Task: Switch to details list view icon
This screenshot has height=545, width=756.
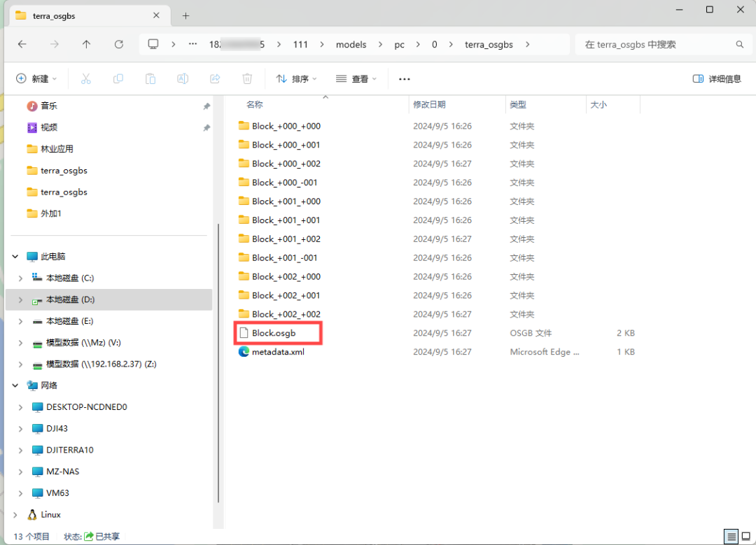Action: [x=731, y=537]
